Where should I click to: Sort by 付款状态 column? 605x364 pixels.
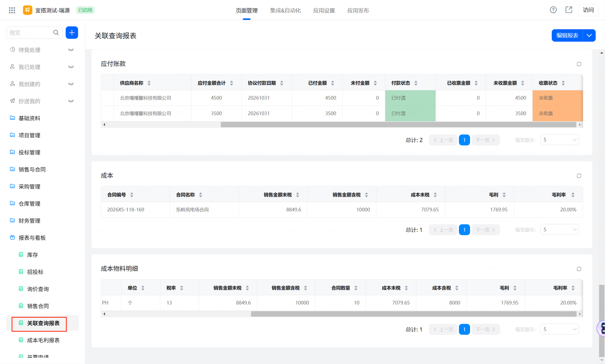point(416,83)
